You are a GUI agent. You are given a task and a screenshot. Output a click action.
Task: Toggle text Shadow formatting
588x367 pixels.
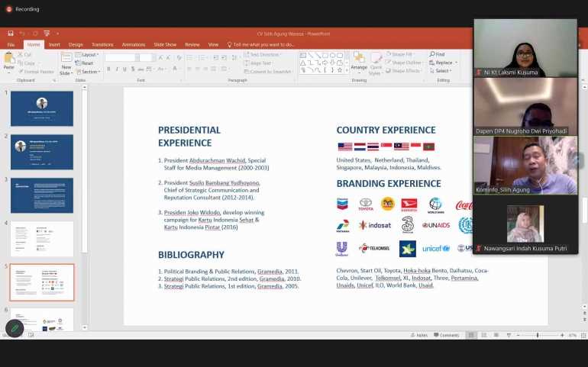click(133, 69)
